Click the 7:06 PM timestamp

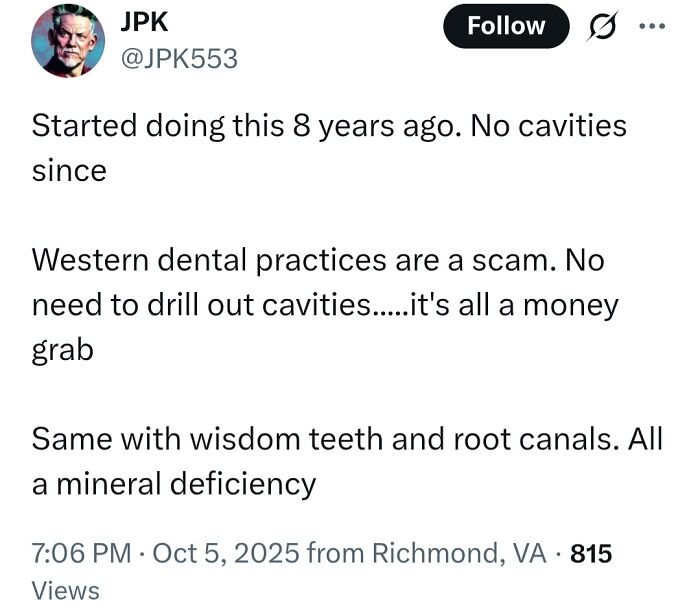point(78,553)
